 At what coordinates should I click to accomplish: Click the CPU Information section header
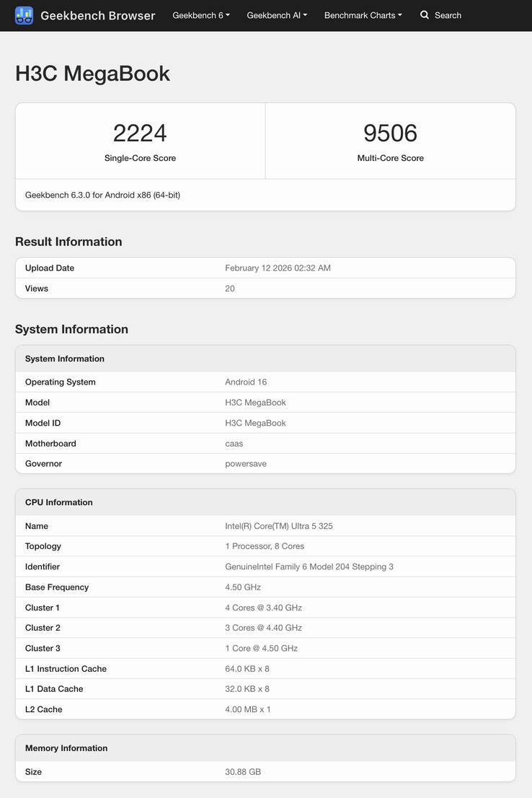pos(59,502)
